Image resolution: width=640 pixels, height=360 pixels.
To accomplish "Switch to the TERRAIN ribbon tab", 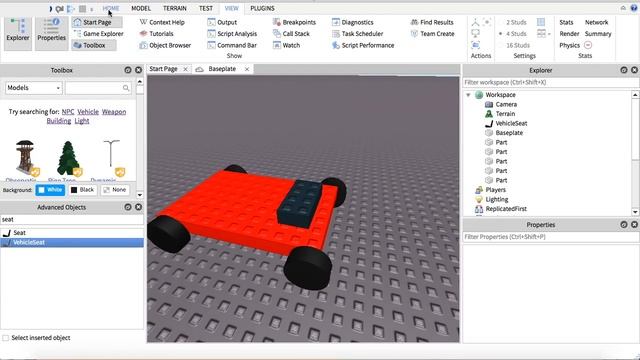I will [175, 8].
